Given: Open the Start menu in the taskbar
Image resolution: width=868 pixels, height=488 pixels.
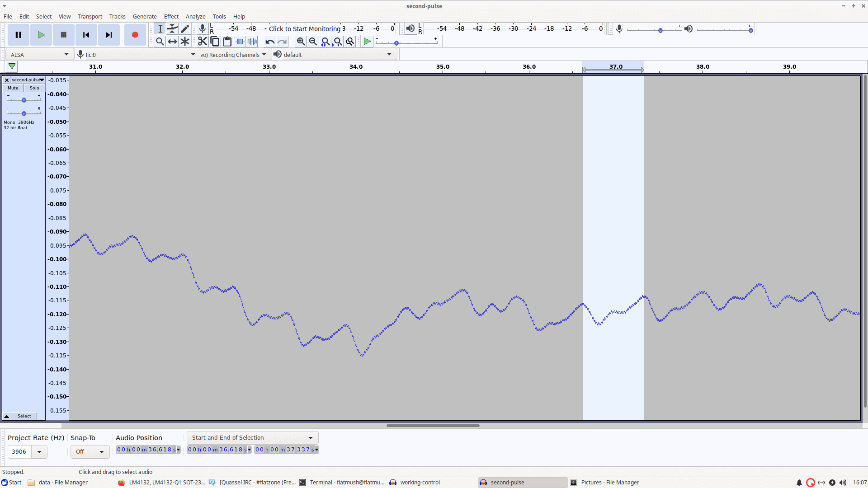Looking at the screenshot, I should pos(12,483).
